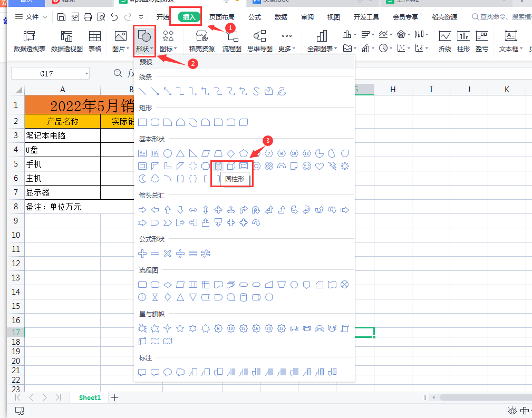Screen dimensions: 532x418
Task: Expand the 全部图表 all charts dropdown
Action: click(x=322, y=42)
